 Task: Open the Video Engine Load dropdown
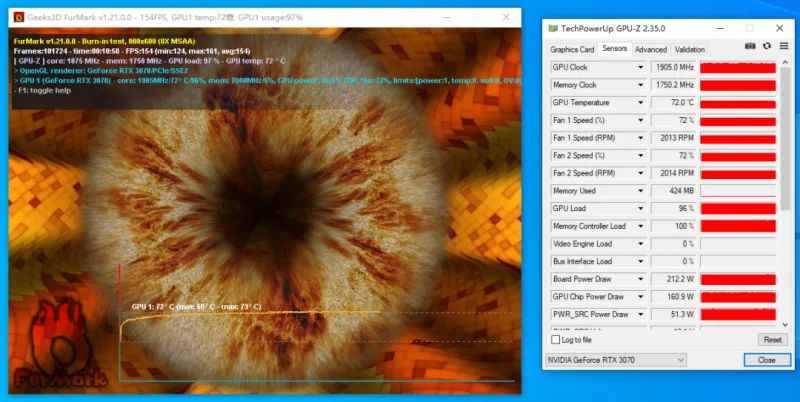[640, 244]
